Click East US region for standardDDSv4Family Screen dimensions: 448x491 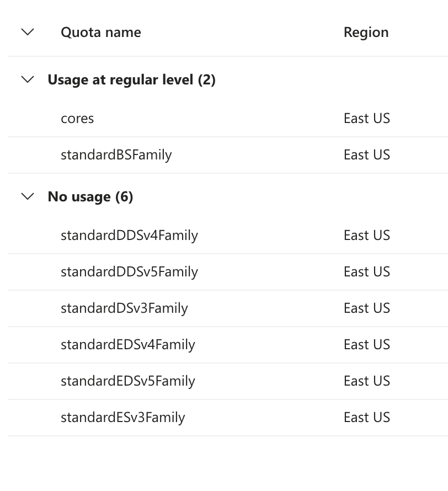click(366, 236)
